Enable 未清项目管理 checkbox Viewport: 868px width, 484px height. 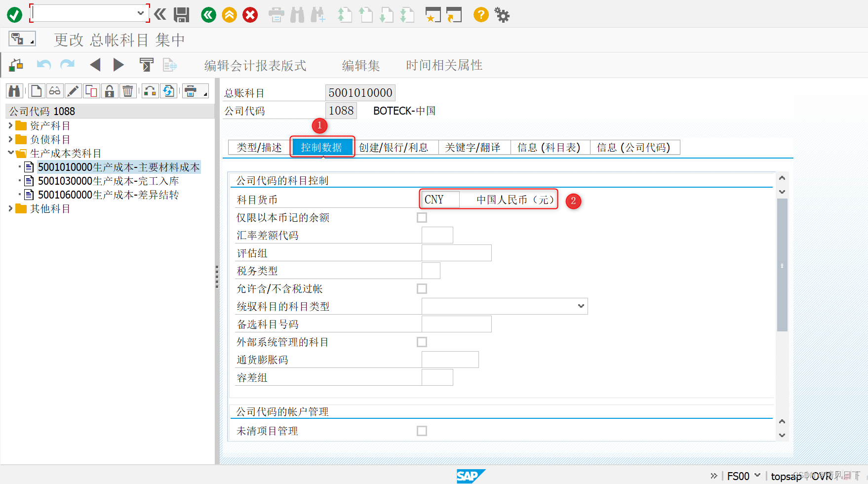pyautogui.click(x=422, y=431)
